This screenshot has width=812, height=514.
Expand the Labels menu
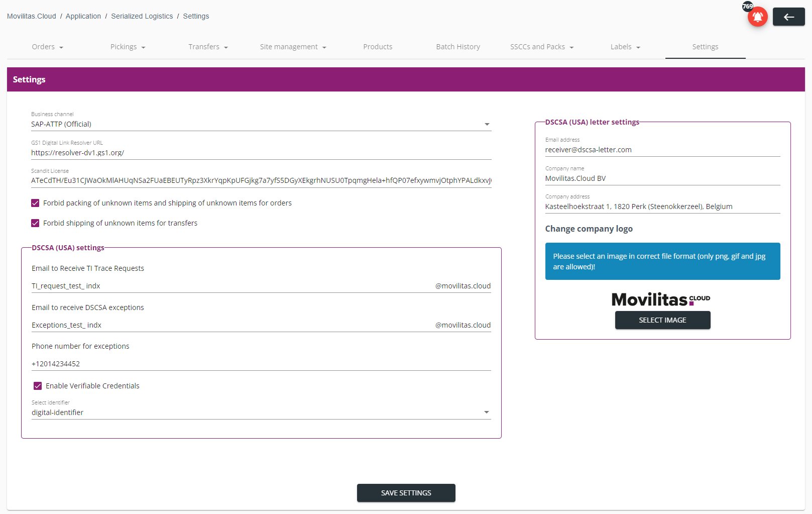tap(625, 47)
